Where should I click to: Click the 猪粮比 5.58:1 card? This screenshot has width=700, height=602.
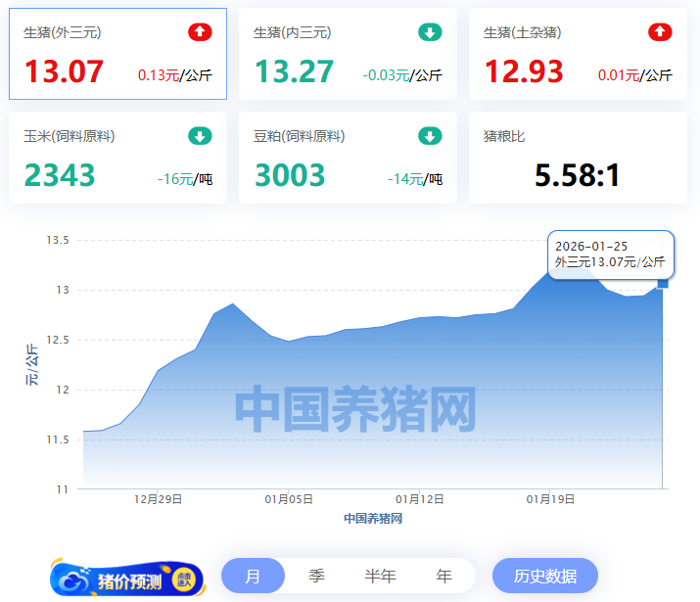pyautogui.click(x=578, y=158)
